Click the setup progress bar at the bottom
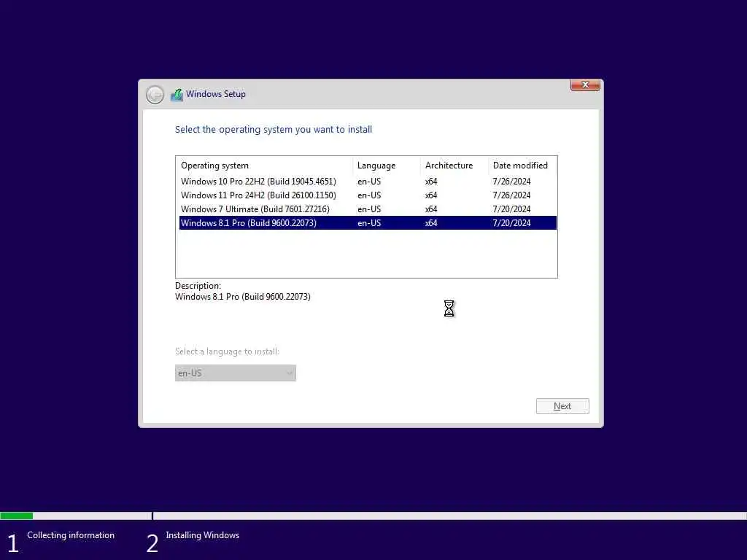747x560 pixels. [x=373, y=516]
